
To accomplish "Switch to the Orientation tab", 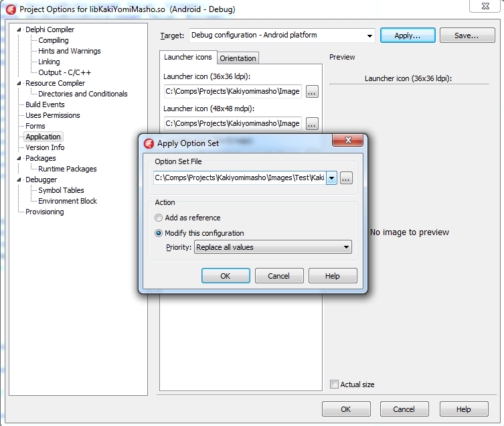I will (238, 58).
